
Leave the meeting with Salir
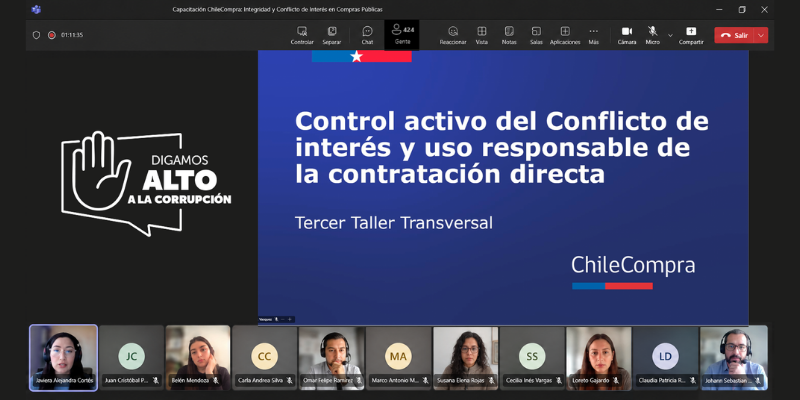[x=735, y=35]
